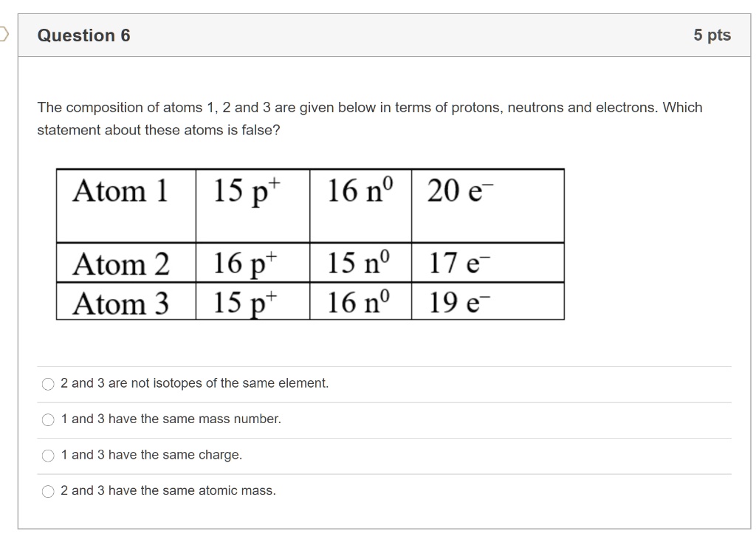The width and height of the screenshot is (756, 542).
Task: Select radio option '1 and 3 have the same mass number'
Action: pos(49,419)
